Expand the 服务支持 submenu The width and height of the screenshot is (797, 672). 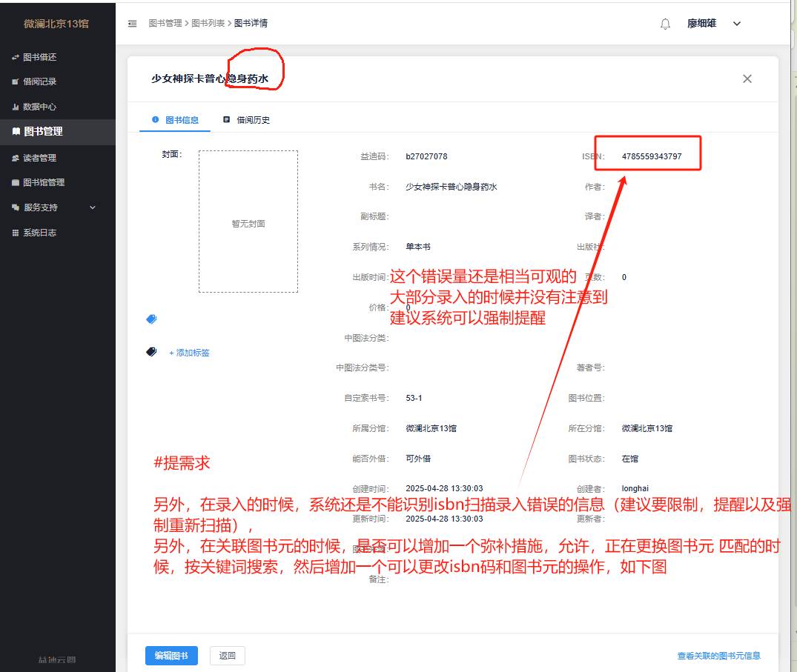pos(54,207)
